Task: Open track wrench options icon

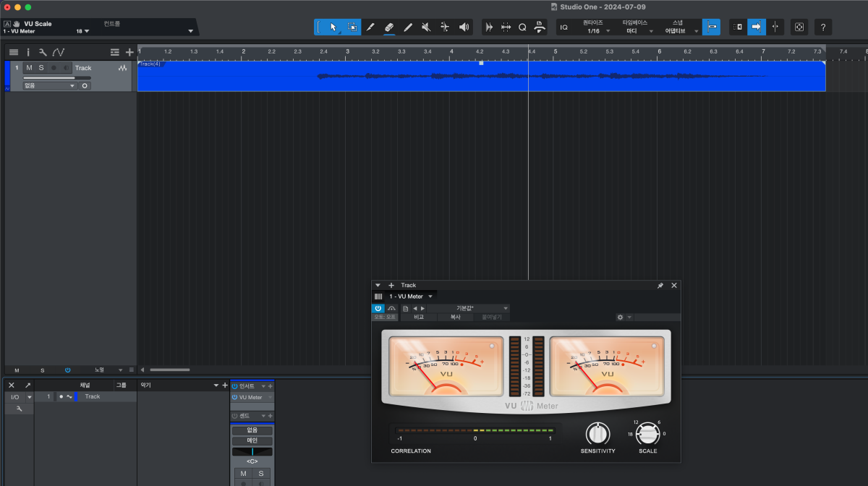Action: (x=43, y=52)
